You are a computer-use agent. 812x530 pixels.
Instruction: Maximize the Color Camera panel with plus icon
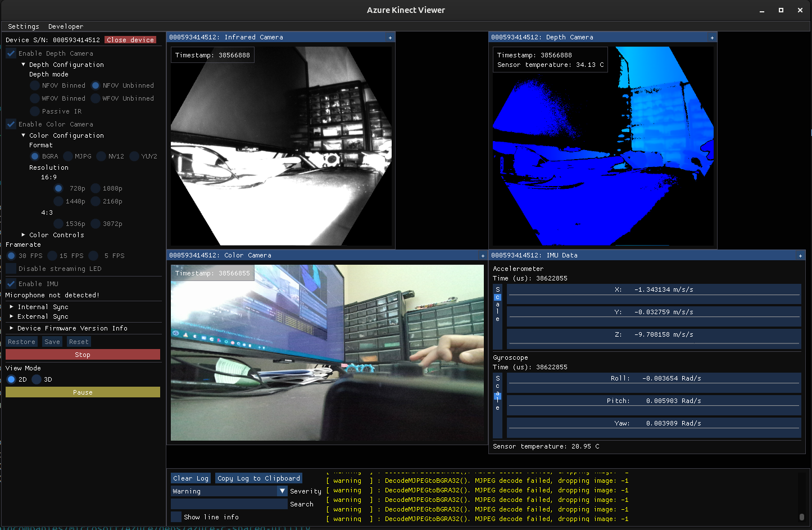click(x=483, y=256)
